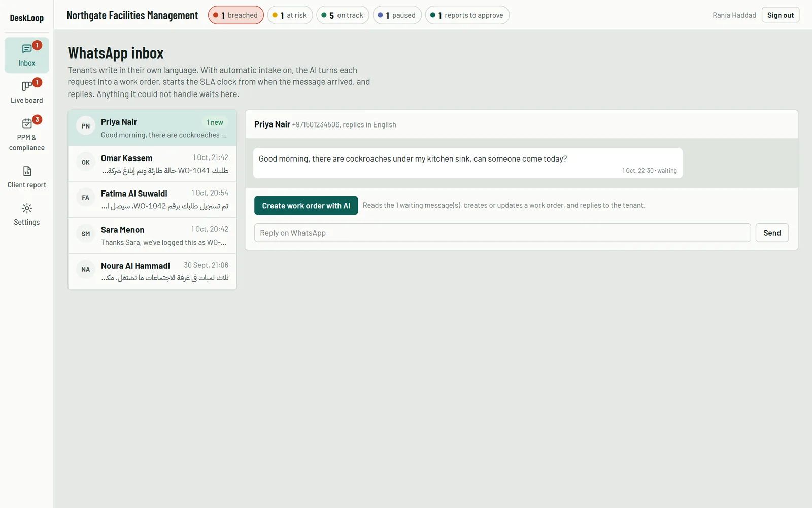
Task: Open Sara Menon conversation
Action: click(x=152, y=236)
